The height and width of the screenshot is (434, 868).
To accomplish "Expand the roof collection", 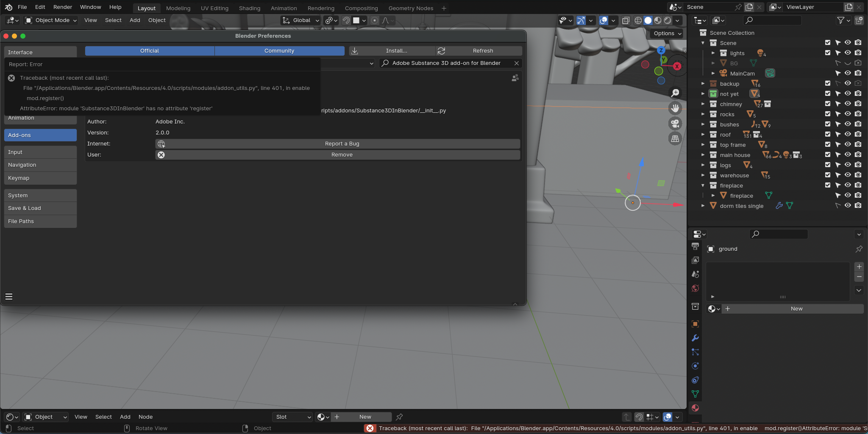I will (703, 134).
